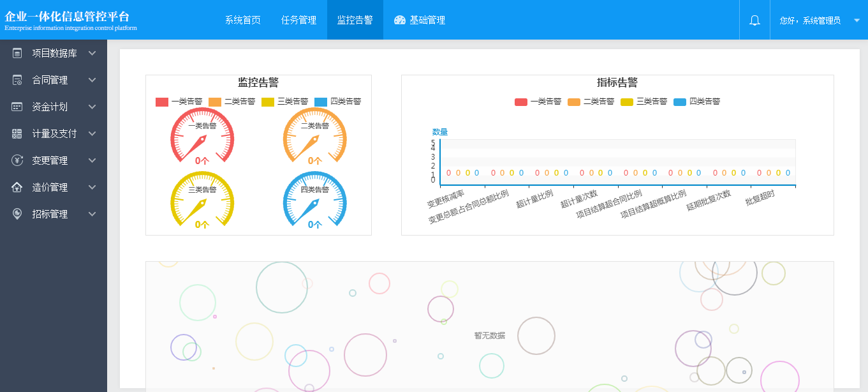Open the 基础管理 menu label

pos(427,20)
